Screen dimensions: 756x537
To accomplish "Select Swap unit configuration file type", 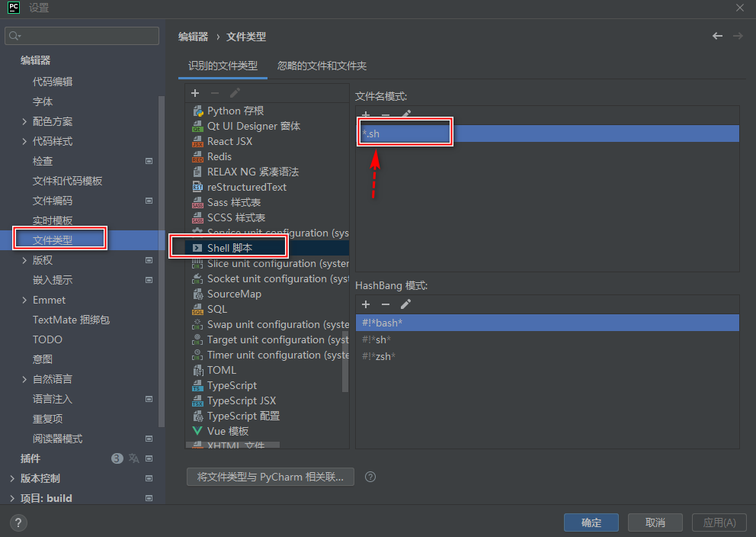I will click(267, 325).
